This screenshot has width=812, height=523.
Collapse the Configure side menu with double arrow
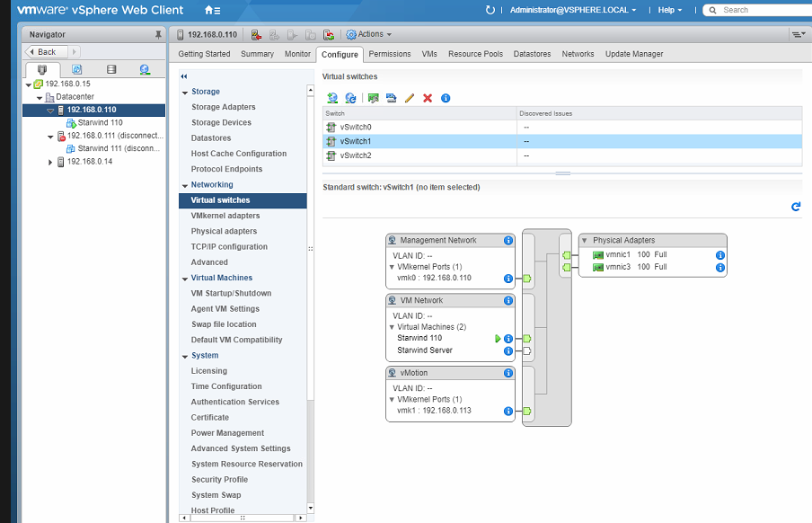(x=184, y=76)
